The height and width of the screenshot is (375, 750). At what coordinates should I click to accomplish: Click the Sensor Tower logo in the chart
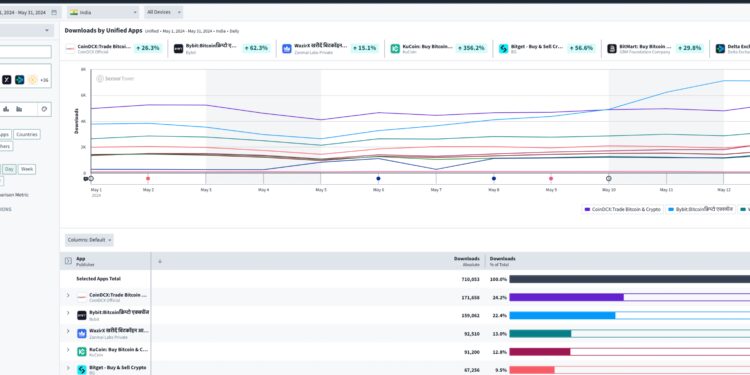[x=115, y=78]
